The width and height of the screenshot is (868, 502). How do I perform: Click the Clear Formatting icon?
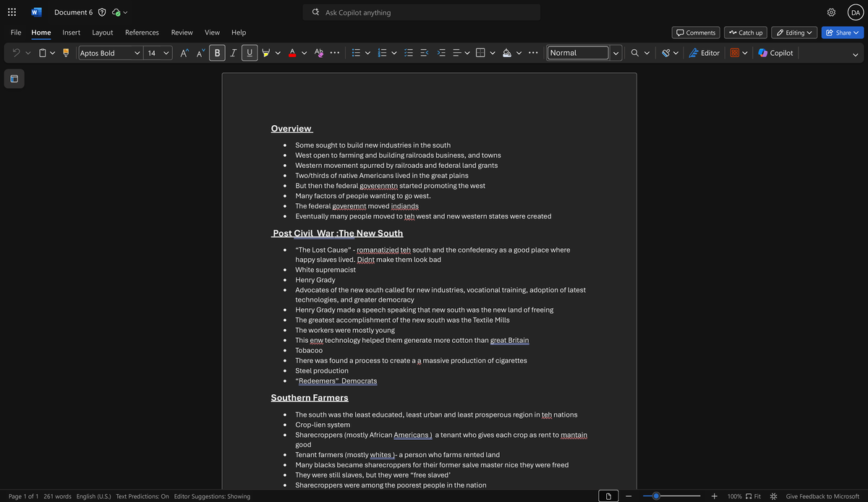coord(319,53)
